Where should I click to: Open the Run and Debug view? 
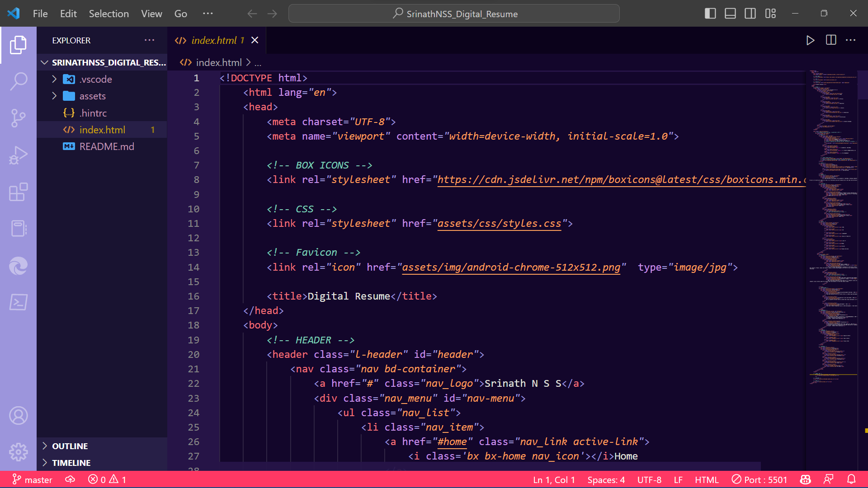19,155
